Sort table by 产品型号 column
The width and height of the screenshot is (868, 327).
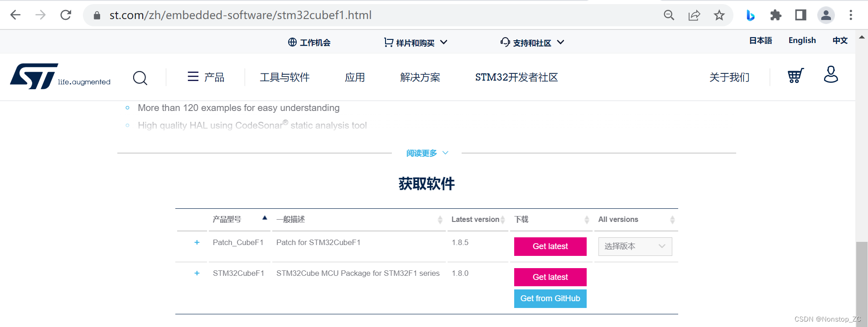pyautogui.click(x=240, y=219)
